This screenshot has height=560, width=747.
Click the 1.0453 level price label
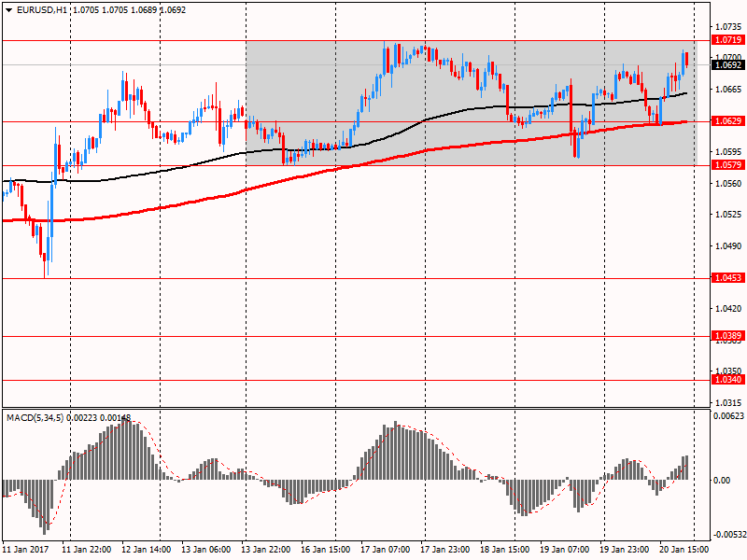pyautogui.click(x=728, y=277)
